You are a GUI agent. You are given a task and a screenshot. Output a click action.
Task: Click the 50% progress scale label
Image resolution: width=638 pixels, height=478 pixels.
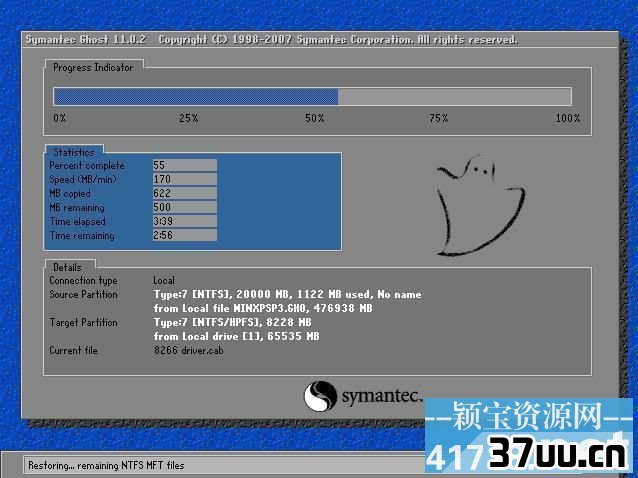[315, 118]
